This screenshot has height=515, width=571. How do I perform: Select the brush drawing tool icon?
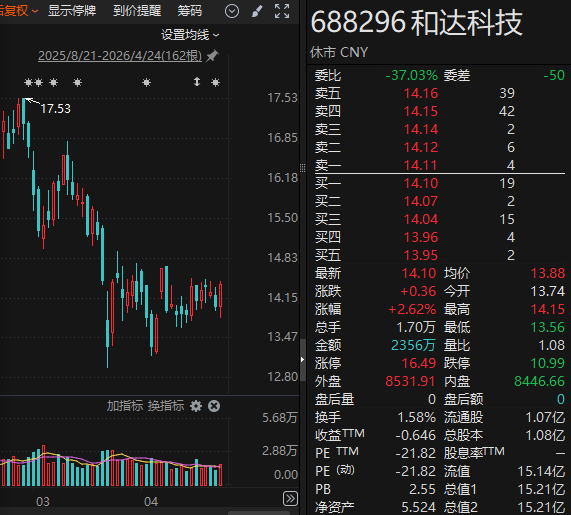pos(257,11)
